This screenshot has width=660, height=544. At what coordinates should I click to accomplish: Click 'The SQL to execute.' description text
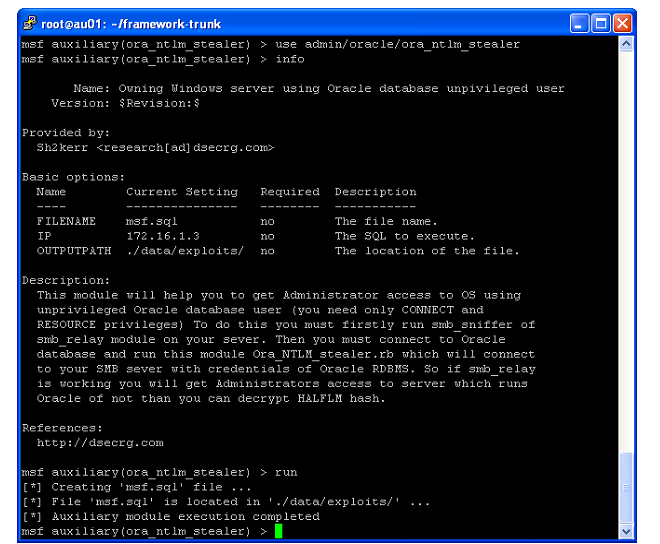[405, 236]
